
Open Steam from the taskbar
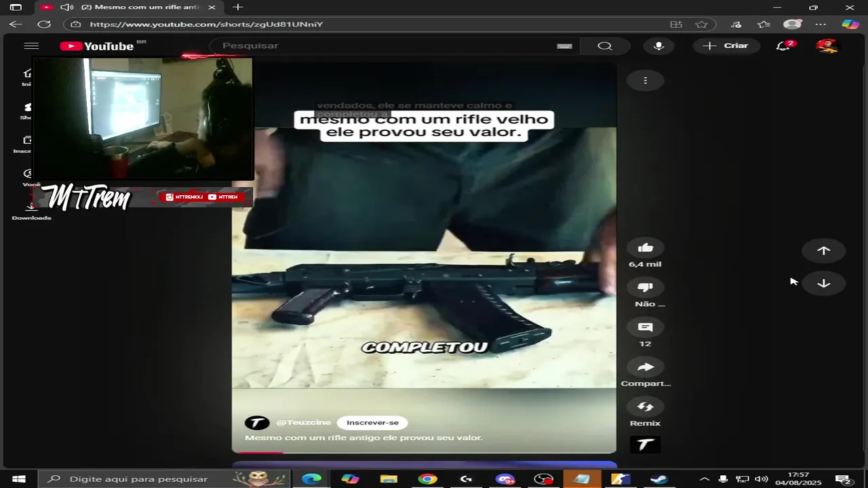(658, 479)
